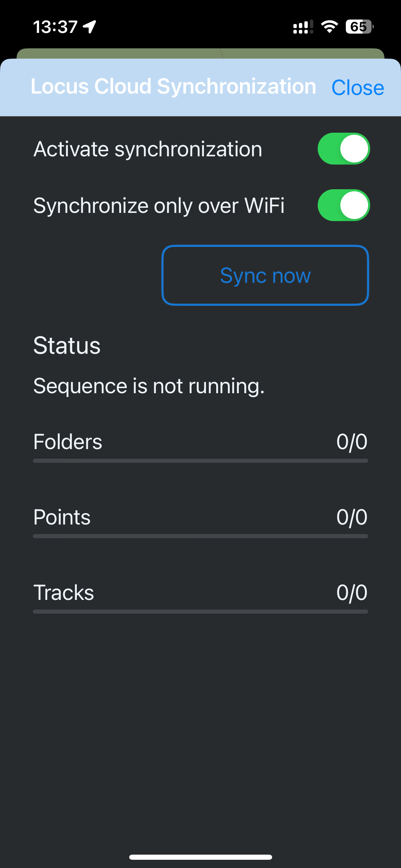401x868 pixels.
Task: Tap the Points 0/0 counter
Action: (x=352, y=517)
